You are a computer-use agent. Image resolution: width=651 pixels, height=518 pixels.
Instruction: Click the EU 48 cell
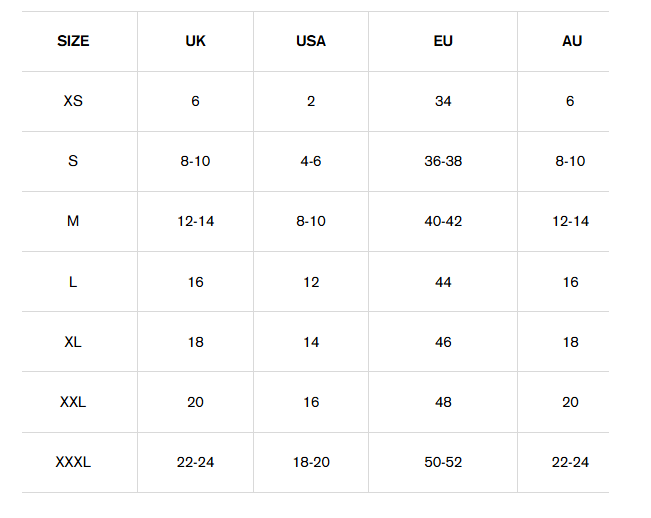[443, 402]
